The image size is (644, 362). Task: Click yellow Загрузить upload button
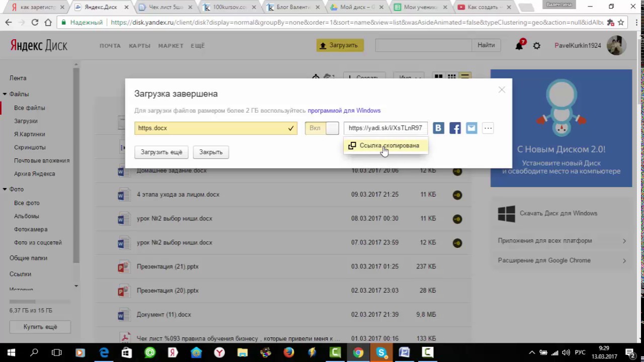tap(340, 45)
